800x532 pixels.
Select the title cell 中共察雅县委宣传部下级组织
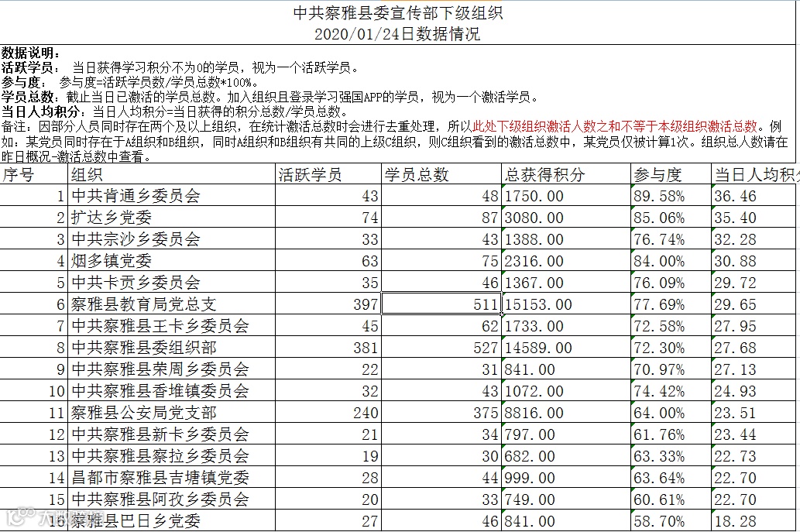pyautogui.click(x=398, y=12)
